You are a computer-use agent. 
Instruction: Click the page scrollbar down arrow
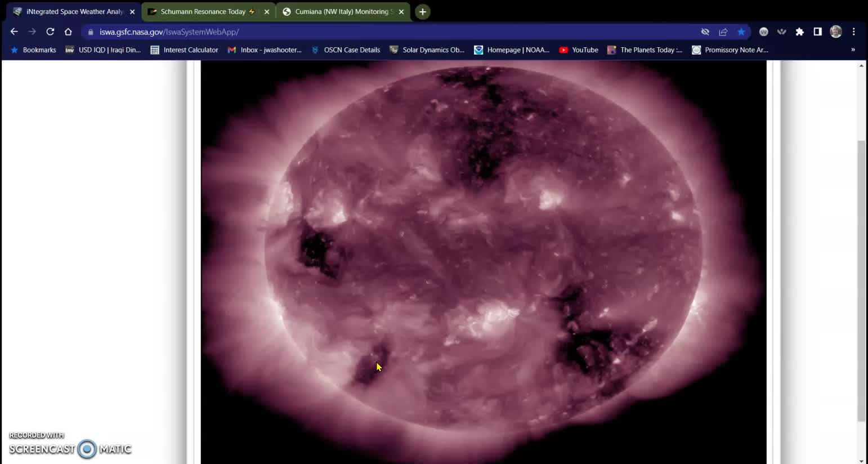[x=861, y=460]
